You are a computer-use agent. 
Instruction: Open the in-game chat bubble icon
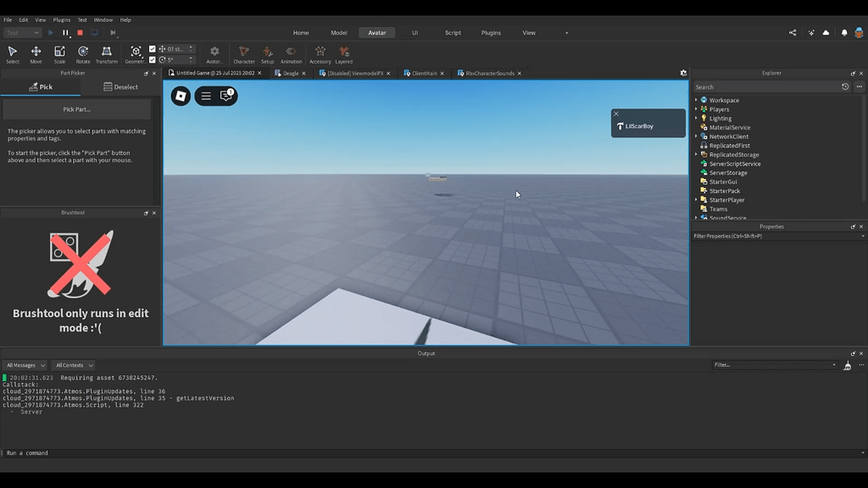coord(226,96)
